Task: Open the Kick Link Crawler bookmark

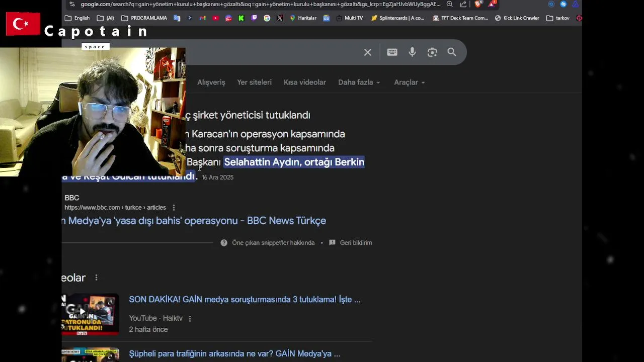Action: tap(517, 18)
